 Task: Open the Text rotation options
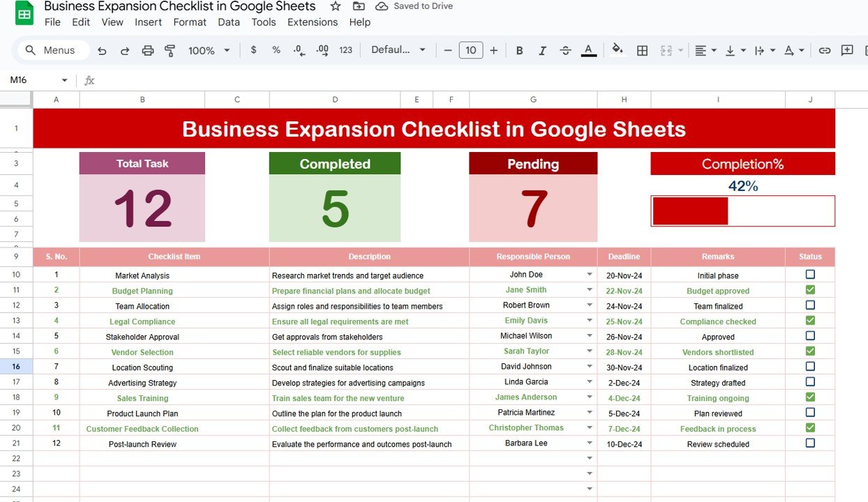(x=794, y=50)
